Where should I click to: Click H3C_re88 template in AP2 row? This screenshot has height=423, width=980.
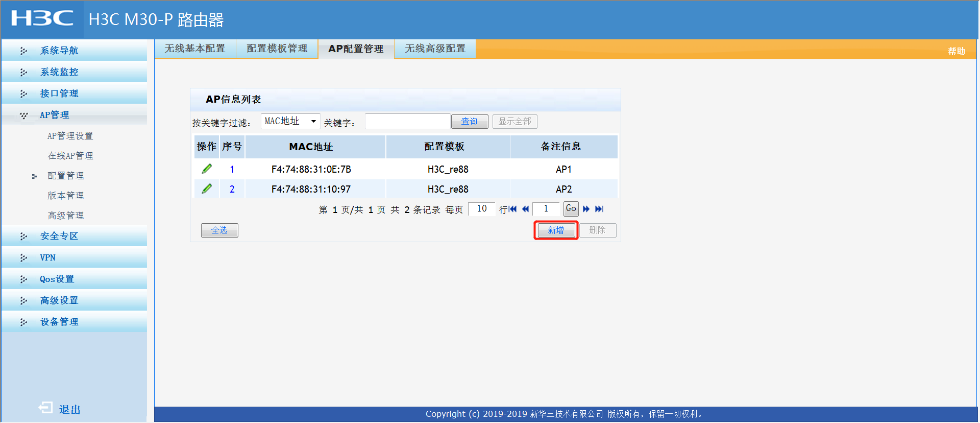pos(448,189)
